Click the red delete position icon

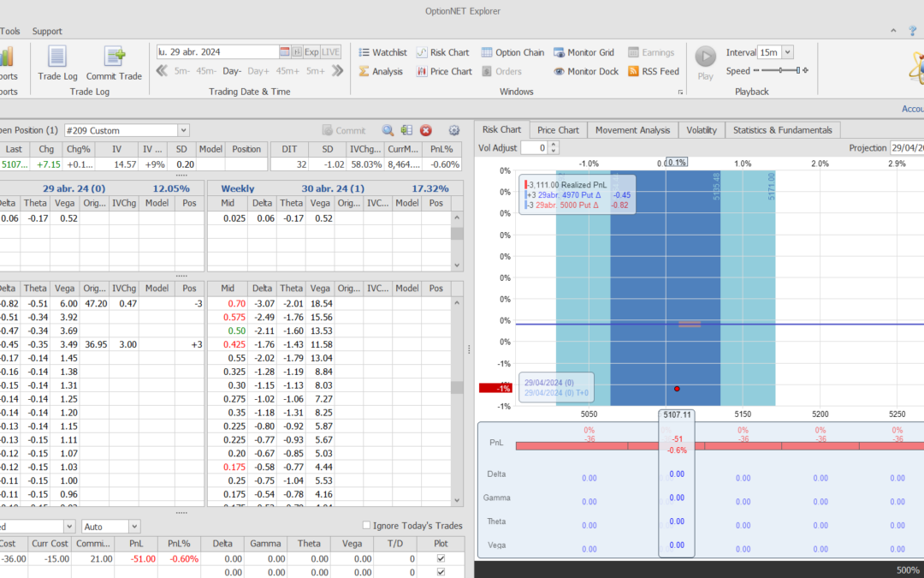click(x=425, y=130)
